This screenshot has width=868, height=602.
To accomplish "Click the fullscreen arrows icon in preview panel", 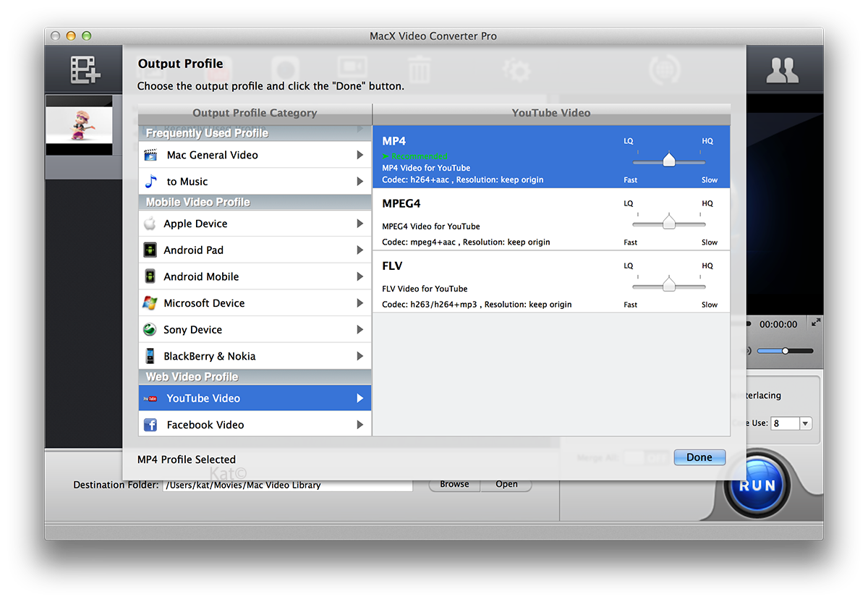I will click(816, 323).
